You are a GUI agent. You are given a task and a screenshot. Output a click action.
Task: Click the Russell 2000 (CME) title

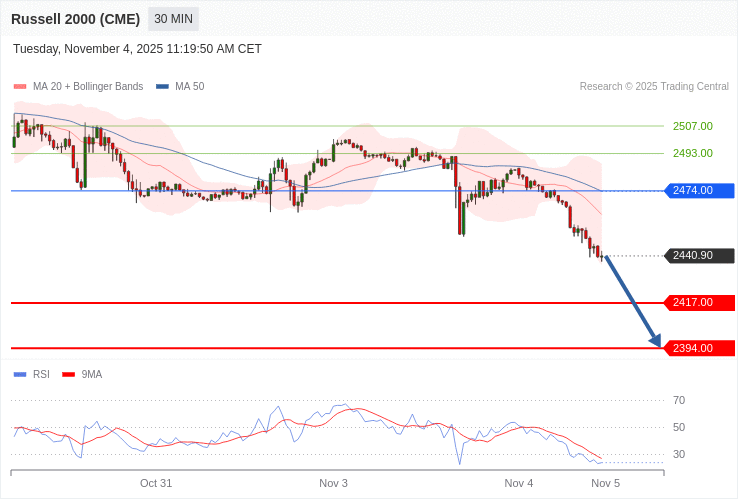(76, 19)
